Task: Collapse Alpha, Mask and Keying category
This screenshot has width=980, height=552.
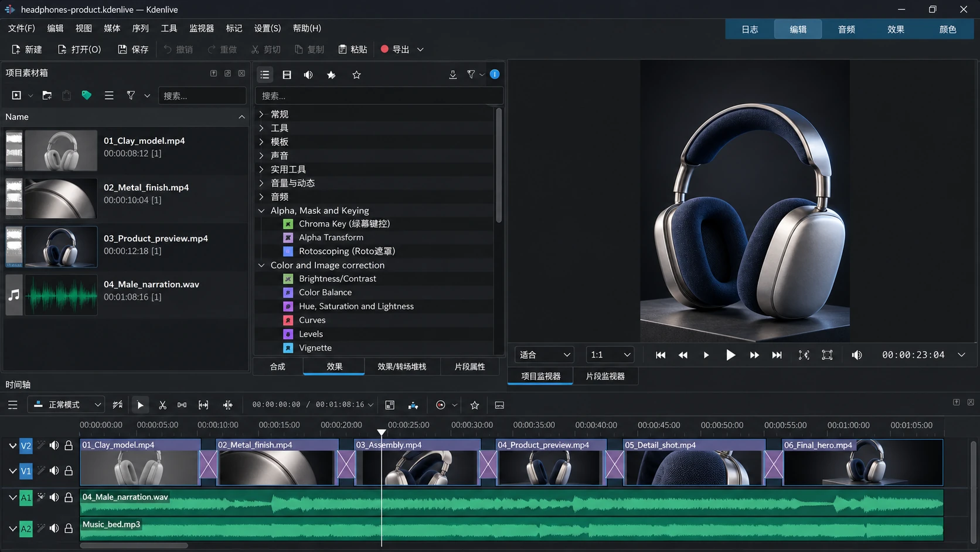Action: pos(261,210)
